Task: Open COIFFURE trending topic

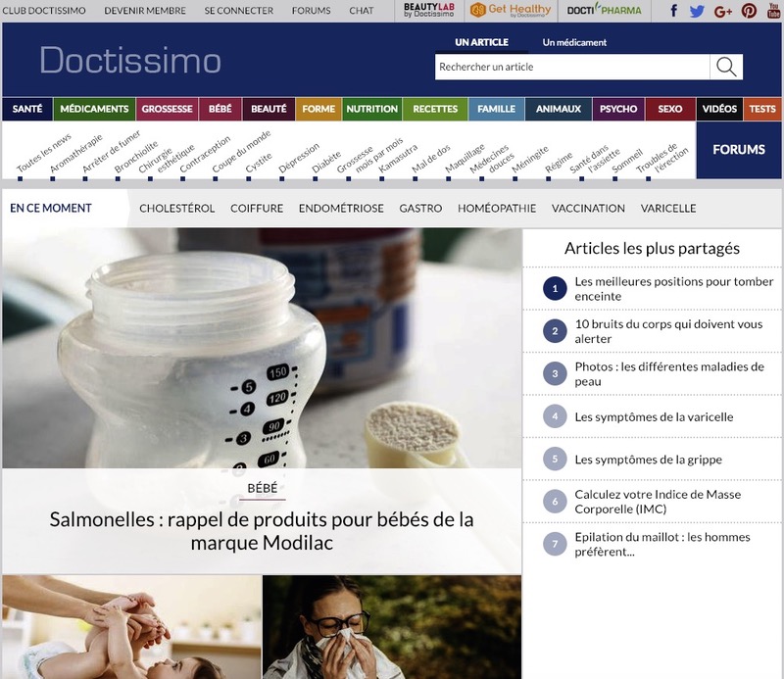Action: point(257,208)
